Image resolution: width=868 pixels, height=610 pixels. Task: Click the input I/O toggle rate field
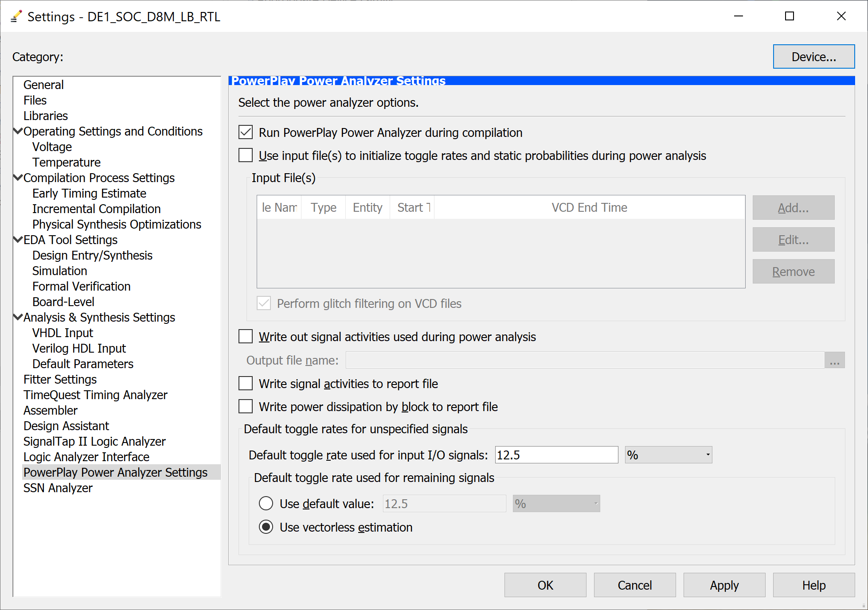point(556,455)
